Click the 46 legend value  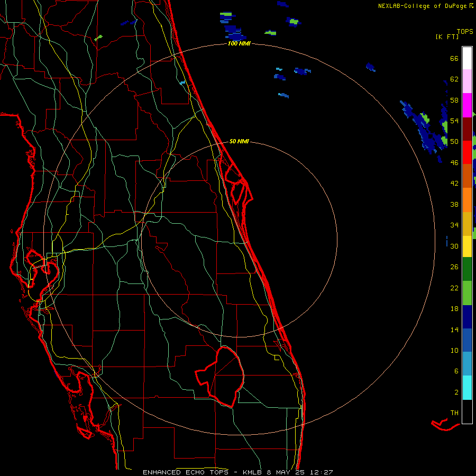point(454,163)
